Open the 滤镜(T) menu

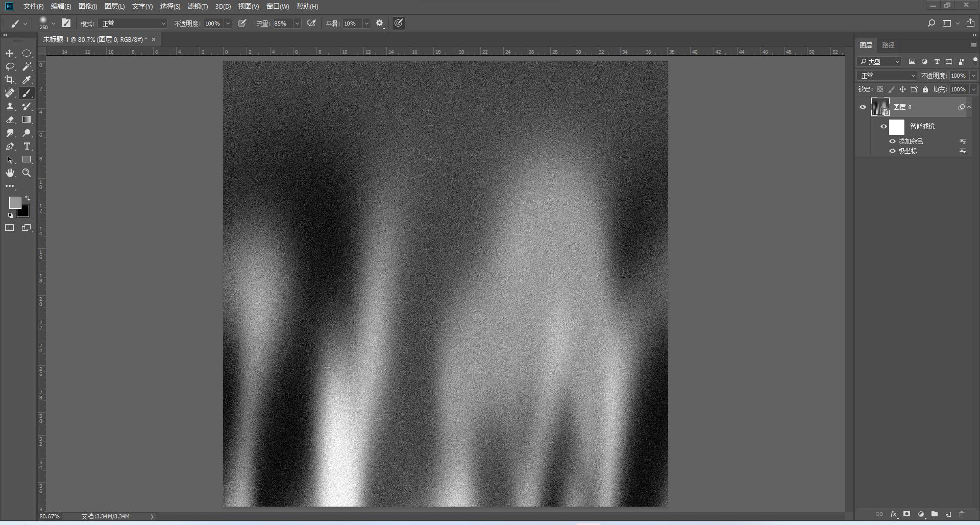point(198,7)
